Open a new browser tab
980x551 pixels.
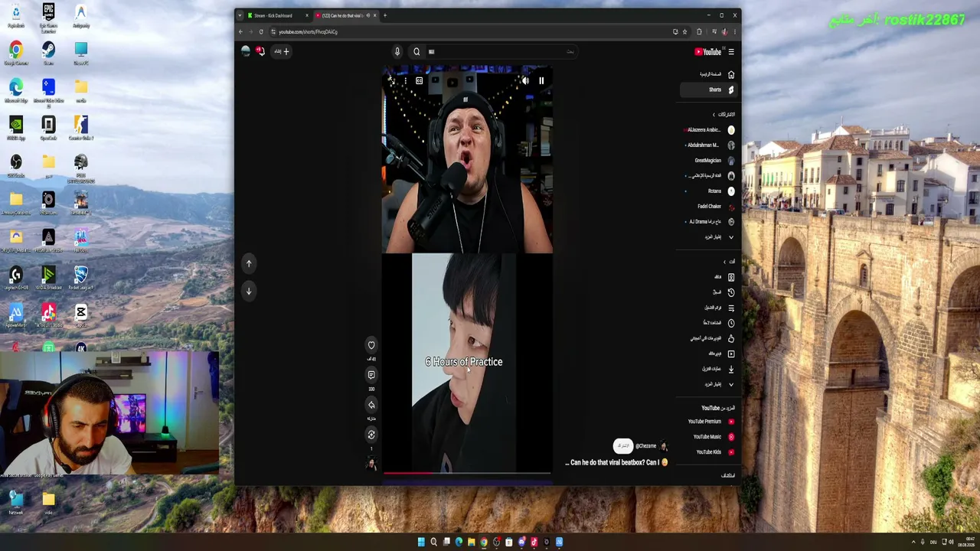tap(385, 15)
